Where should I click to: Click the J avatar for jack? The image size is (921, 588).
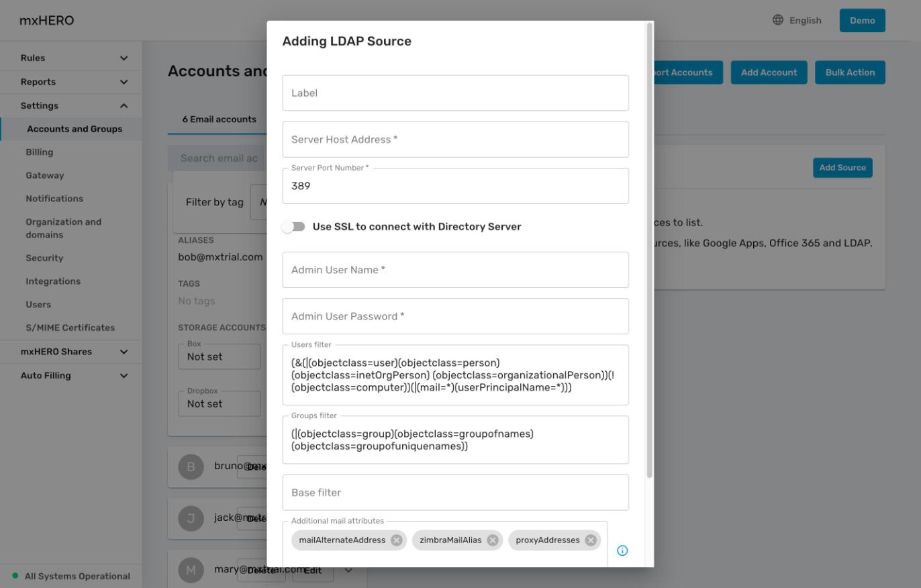click(x=191, y=518)
